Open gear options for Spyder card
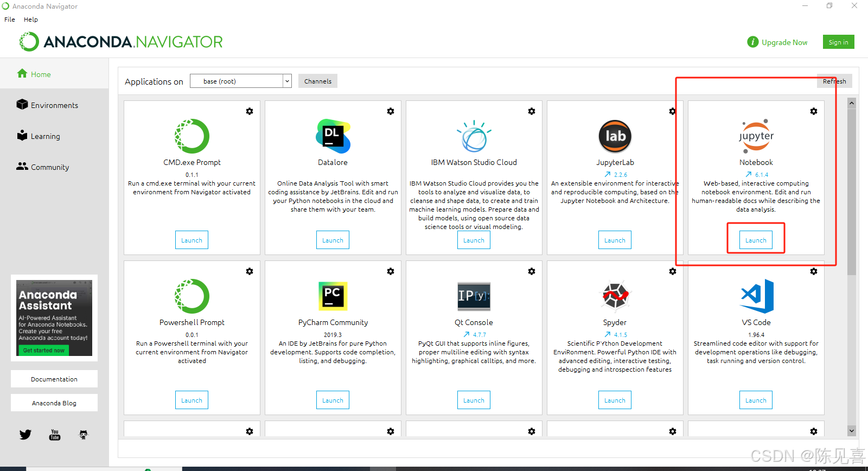This screenshot has height=471, width=868. [x=673, y=271]
